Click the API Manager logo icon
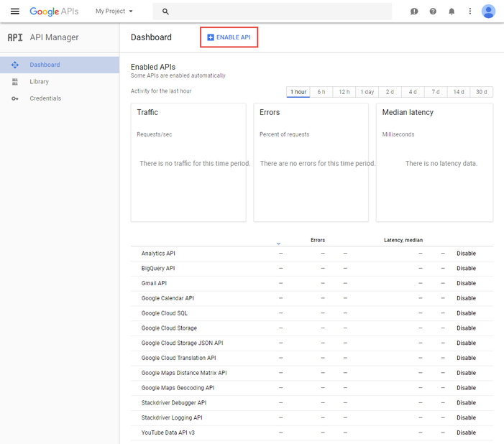Viewport: 504px width, 444px height. [15, 37]
